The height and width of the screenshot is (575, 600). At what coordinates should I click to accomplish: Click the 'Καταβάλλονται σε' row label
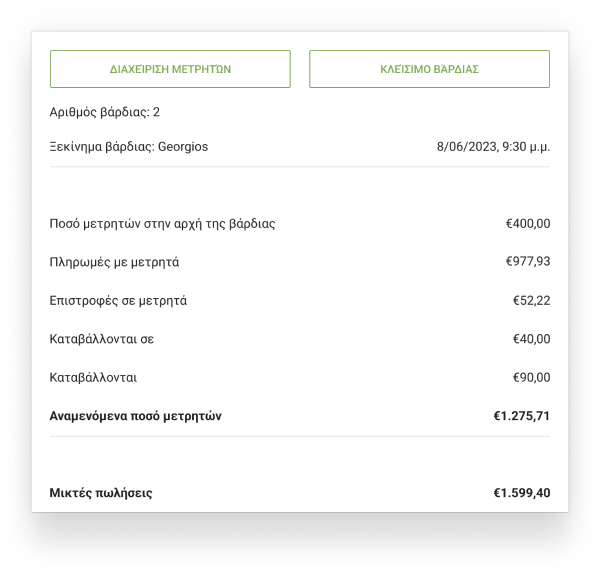pyautogui.click(x=102, y=339)
